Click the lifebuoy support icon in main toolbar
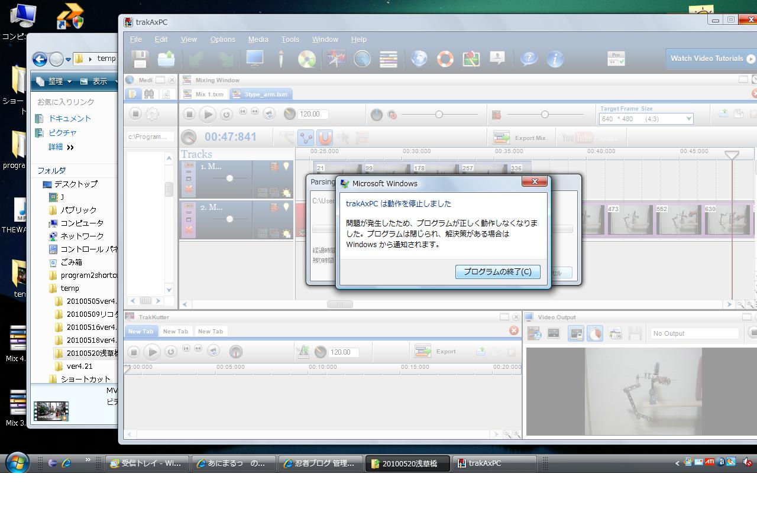The width and height of the screenshot is (757, 532). click(x=445, y=59)
